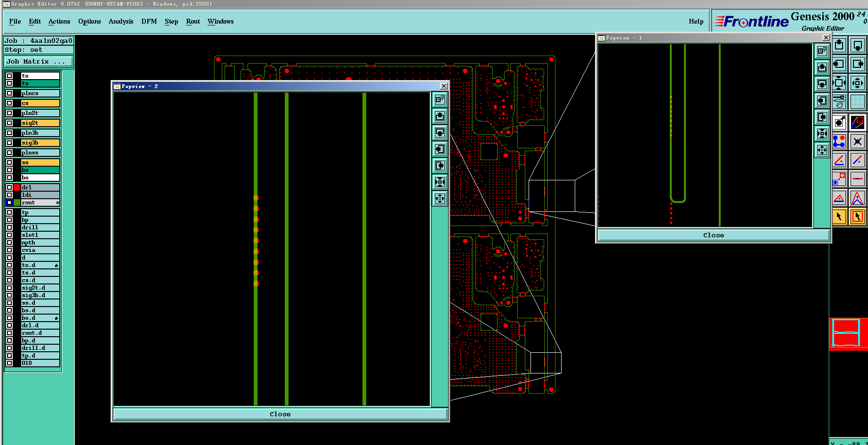
Task: Toggle display of the '010' layer
Action: click(9, 363)
